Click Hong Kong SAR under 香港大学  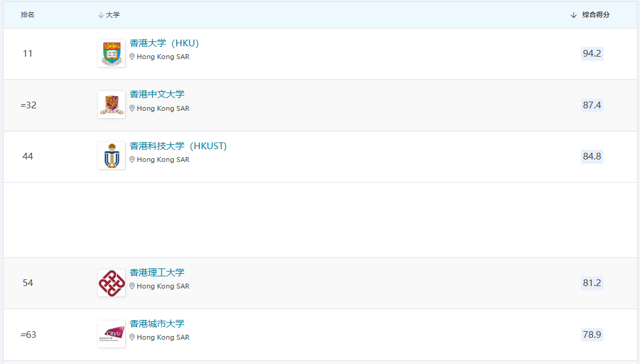pos(163,57)
